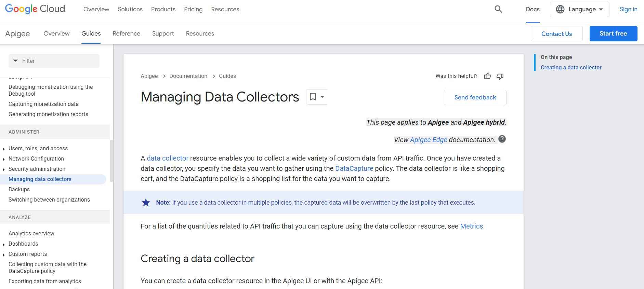Click the Sign in link
644x289 pixels.
point(628,9)
